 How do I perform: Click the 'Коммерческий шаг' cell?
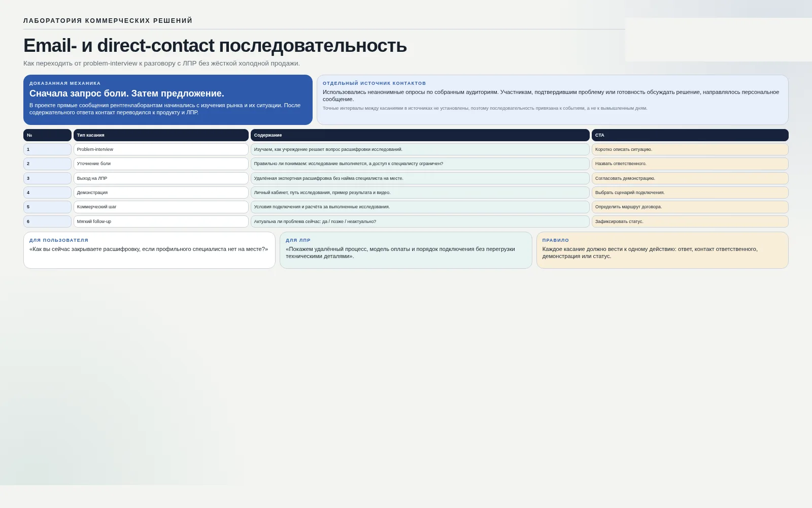(x=161, y=207)
